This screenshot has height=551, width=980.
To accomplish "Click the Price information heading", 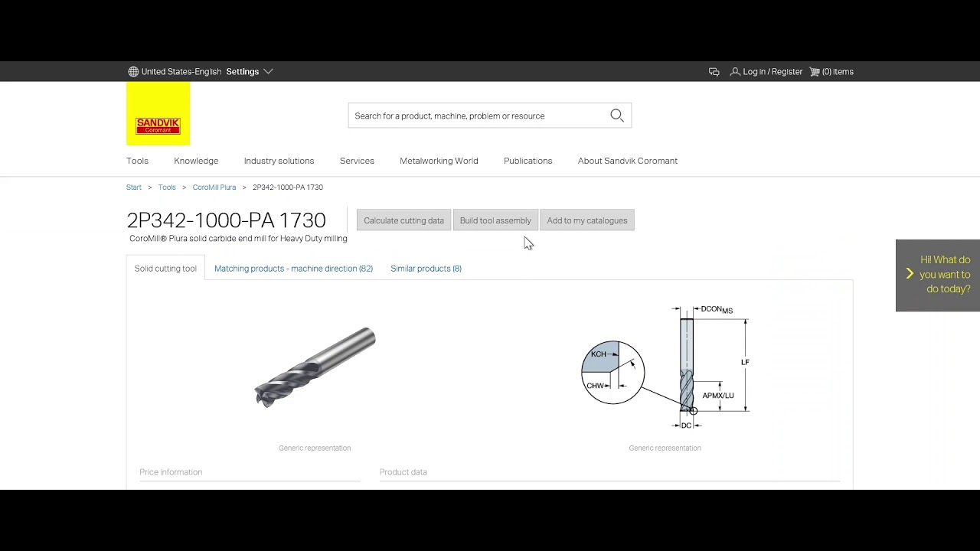I will pos(171,472).
